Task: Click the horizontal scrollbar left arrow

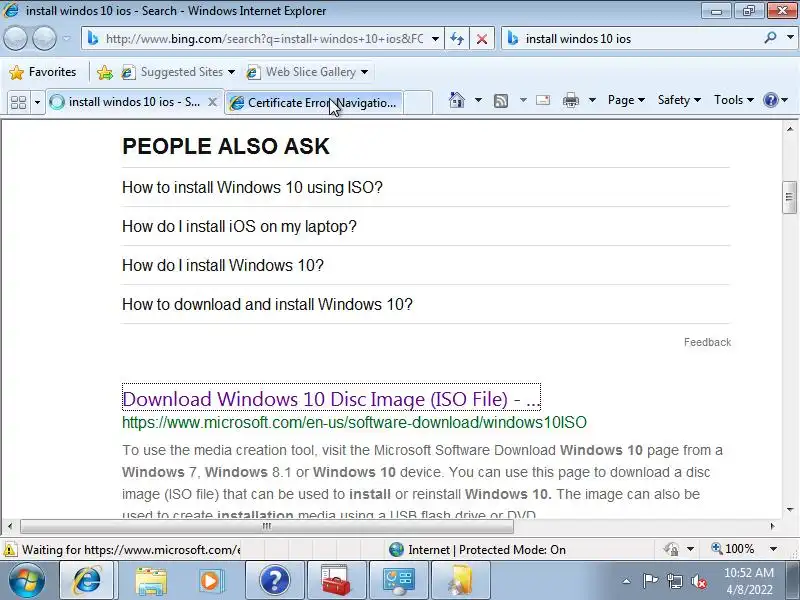Action: pyautogui.click(x=10, y=526)
